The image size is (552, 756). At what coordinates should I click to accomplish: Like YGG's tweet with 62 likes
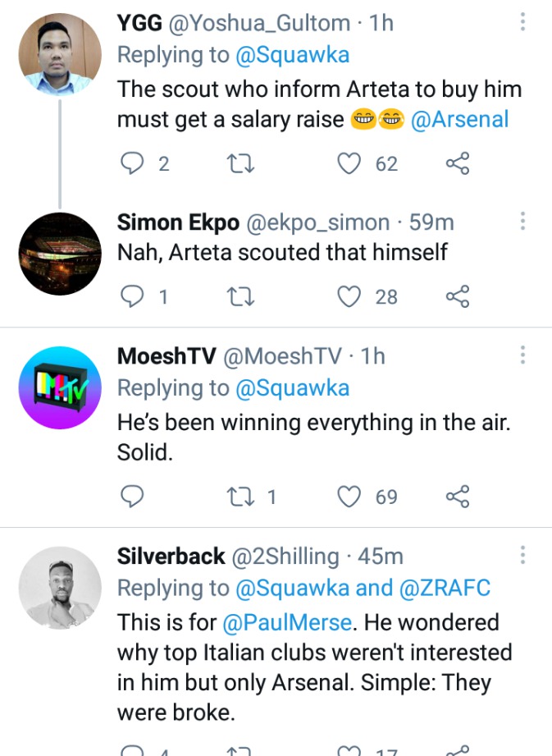pyautogui.click(x=349, y=163)
